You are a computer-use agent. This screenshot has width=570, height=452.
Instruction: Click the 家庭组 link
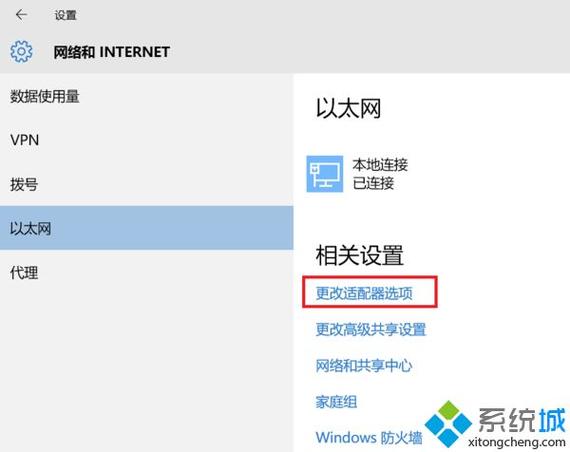336,402
